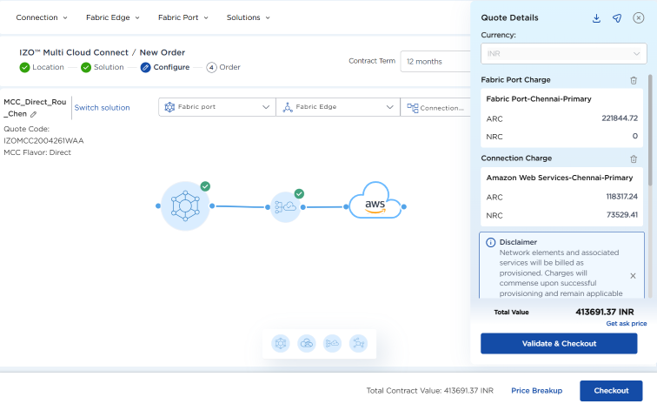Image resolution: width=657 pixels, height=404 pixels.
Task: Click the Disclaimer info icon
Action: pos(490,242)
